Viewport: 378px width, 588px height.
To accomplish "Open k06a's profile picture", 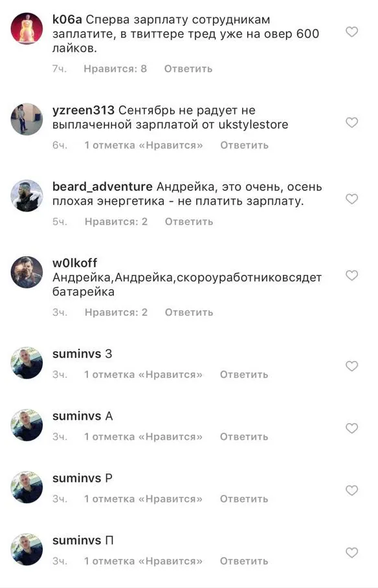I will pos(27,28).
